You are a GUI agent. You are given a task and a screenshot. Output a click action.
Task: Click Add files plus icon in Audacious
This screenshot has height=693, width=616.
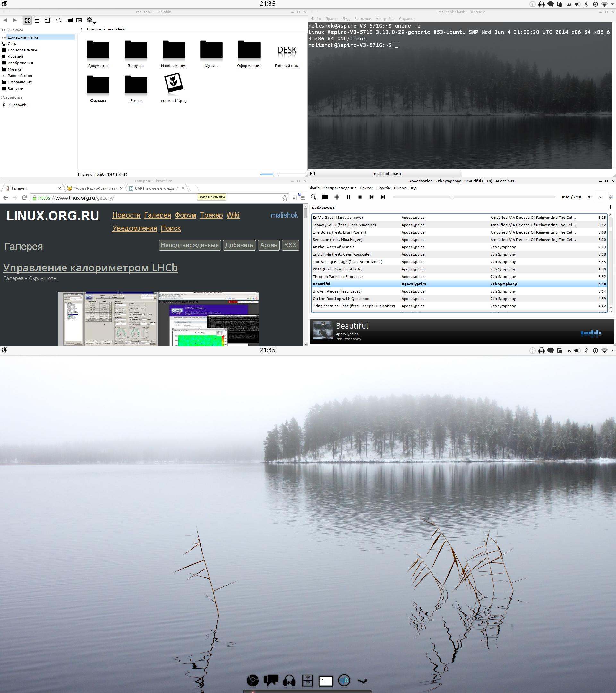tap(337, 197)
